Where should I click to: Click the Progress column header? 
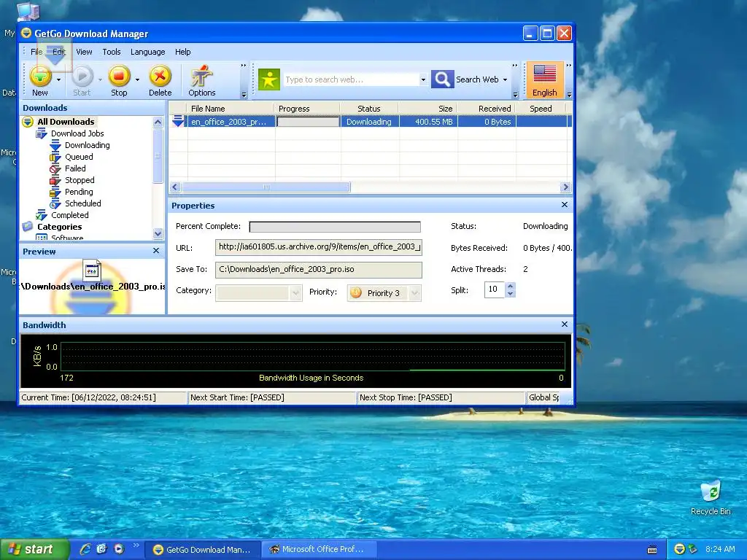point(307,109)
